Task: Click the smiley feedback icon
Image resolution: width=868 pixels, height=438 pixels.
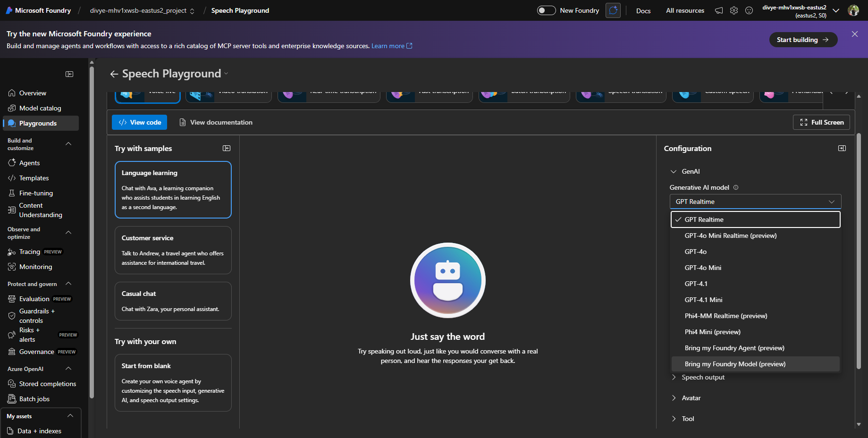Action: pos(749,10)
